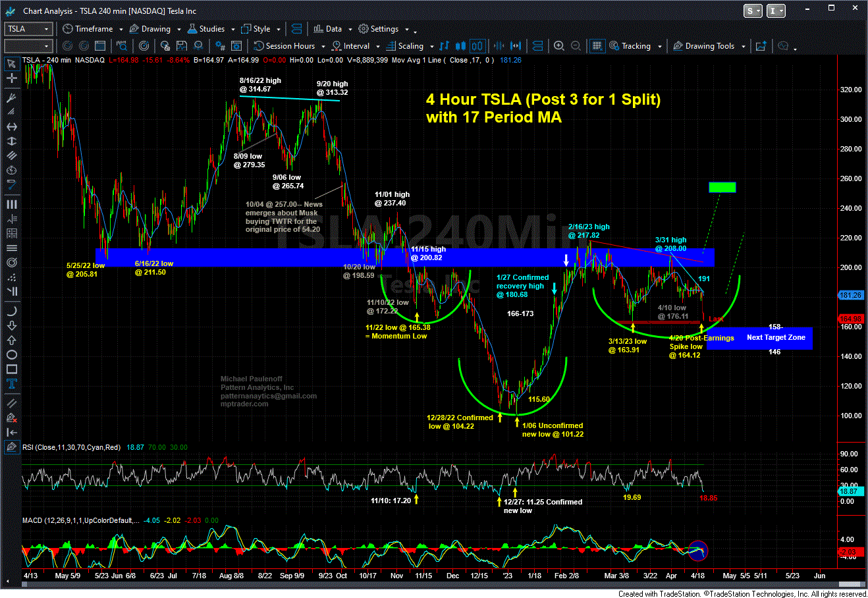Select the blue Next Target Zone rectangle

coord(759,339)
